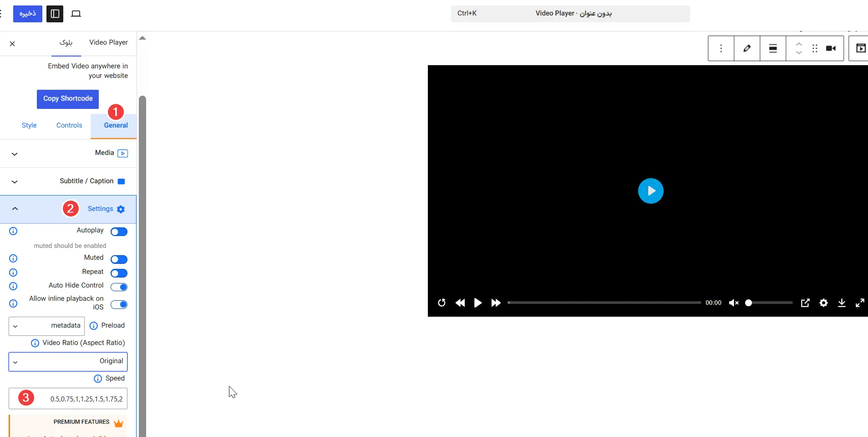
Task: Toggle the mute speaker icon in player
Action: tap(733, 303)
